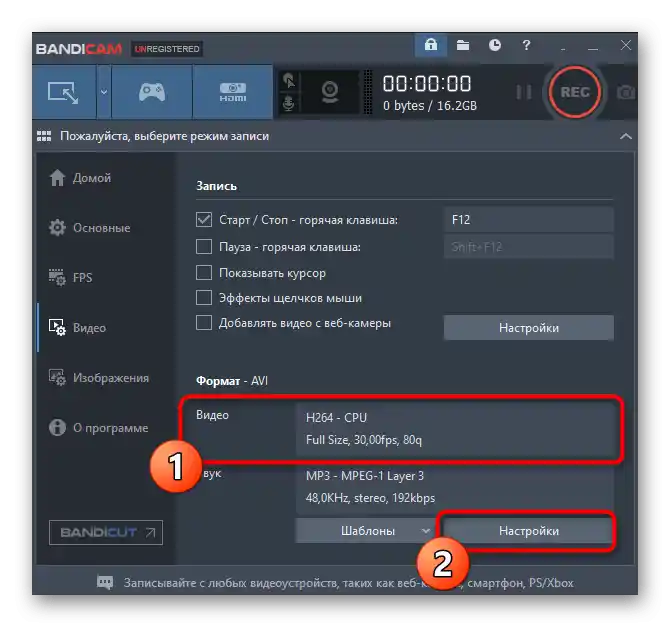Open help question mark icon
670x627 pixels.
pyautogui.click(x=526, y=45)
